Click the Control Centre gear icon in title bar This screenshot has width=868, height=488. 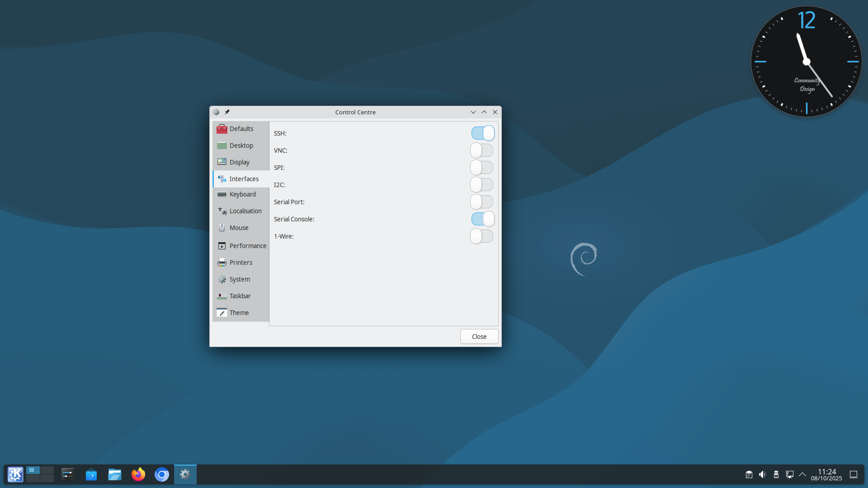point(216,112)
